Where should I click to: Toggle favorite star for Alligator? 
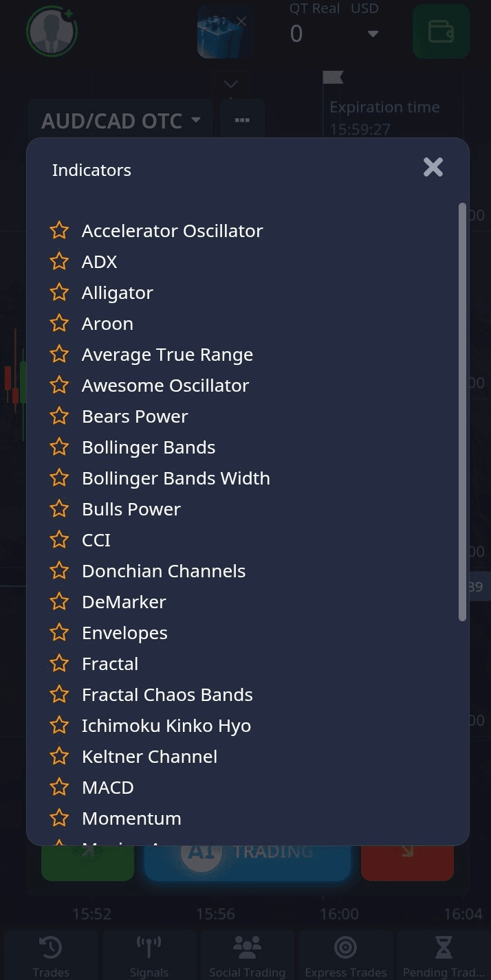pyautogui.click(x=60, y=293)
